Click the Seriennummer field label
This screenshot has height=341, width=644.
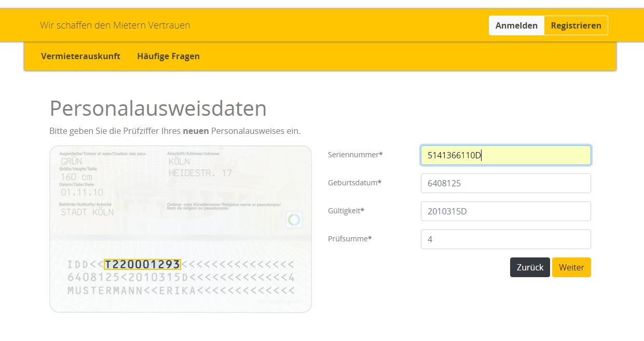tap(355, 155)
